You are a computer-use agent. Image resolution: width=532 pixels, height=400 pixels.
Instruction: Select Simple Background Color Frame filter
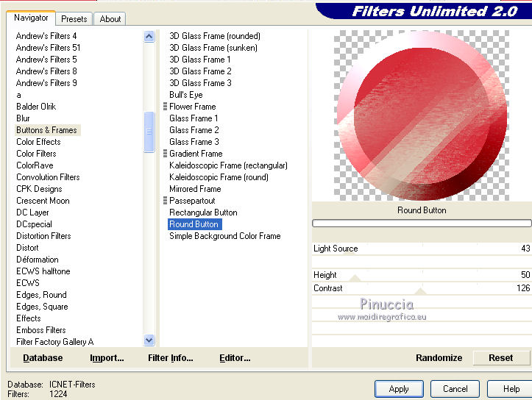click(x=225, y=236)
